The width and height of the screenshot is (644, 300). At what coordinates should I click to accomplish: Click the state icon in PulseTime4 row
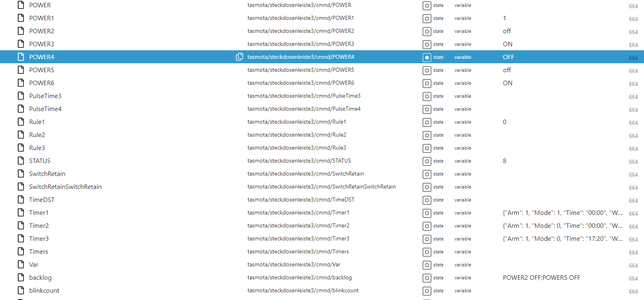427,109
